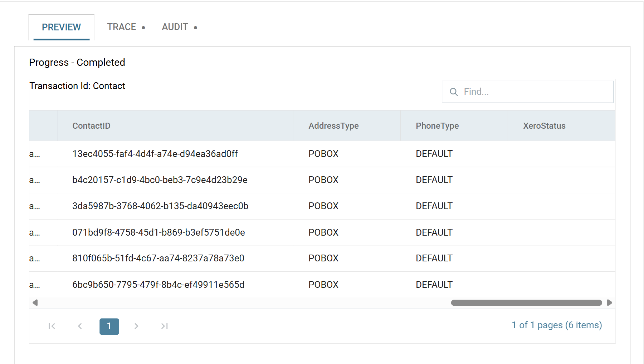Screen dimensions: 644x364
Task: Switch to the AUDIT tab
Action: tap(179, 27)
